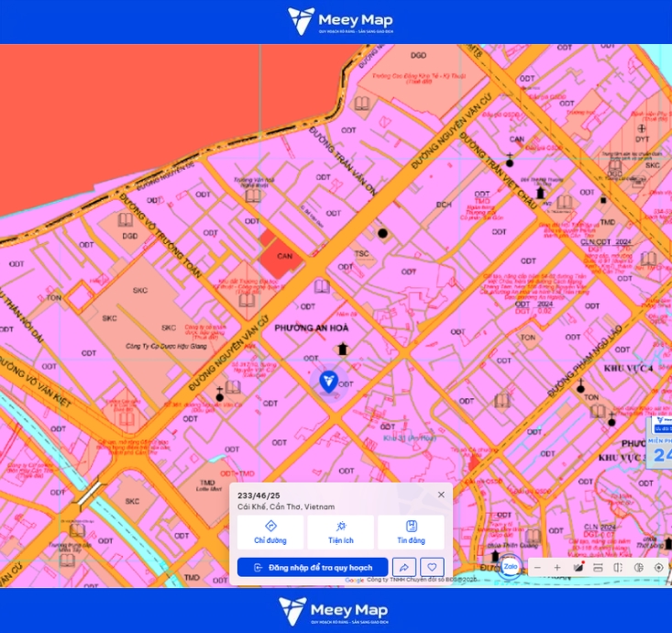Click the Trường Văn Hoá Nghệ thuật school icon
This screenshot has height=633, width=672.
[253, 195]
